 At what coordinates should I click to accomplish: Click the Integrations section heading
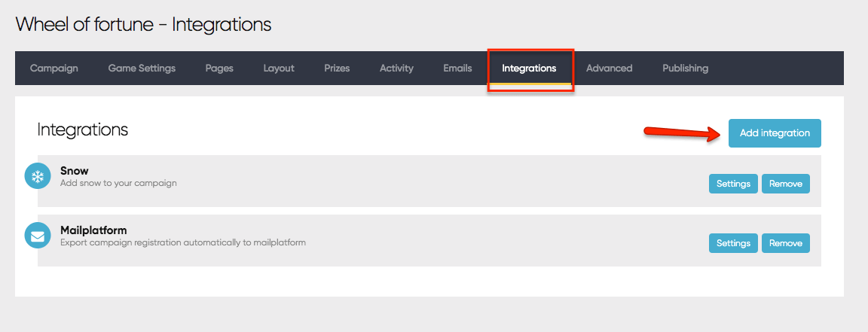pos(82,130)
